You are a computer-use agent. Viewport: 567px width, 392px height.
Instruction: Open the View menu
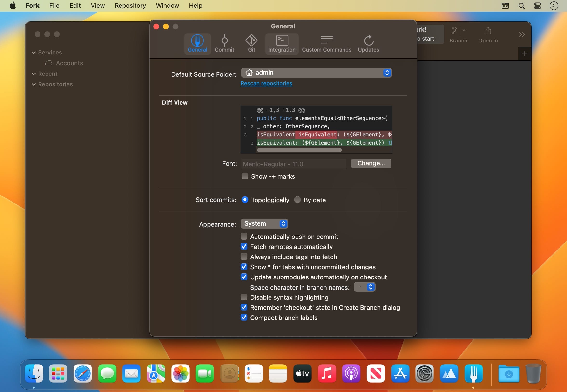point(97,5)
